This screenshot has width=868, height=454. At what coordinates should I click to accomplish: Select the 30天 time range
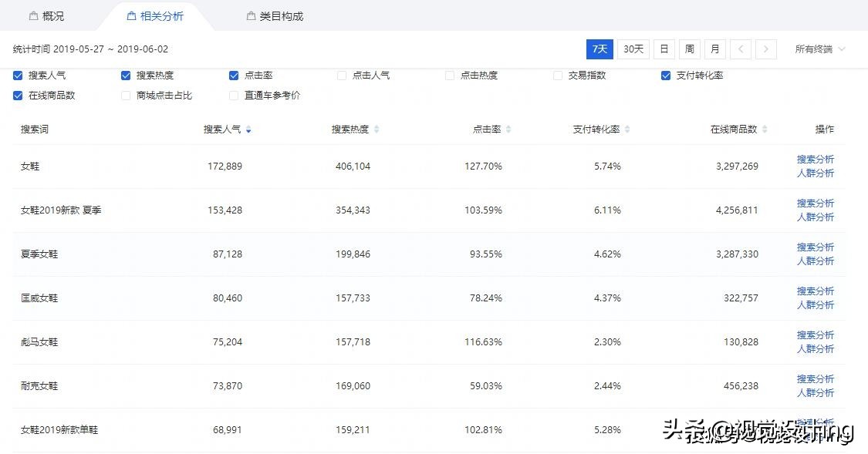(633, 49)
